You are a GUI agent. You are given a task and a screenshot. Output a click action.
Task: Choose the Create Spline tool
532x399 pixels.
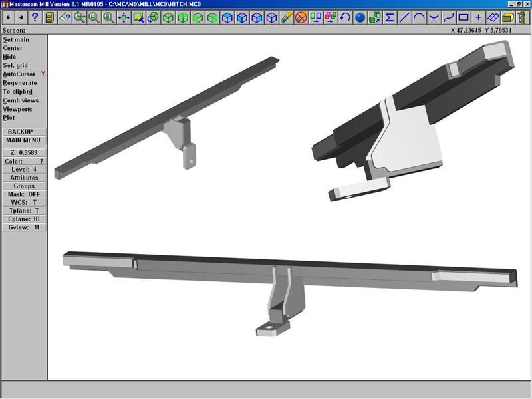click(448, 17)
